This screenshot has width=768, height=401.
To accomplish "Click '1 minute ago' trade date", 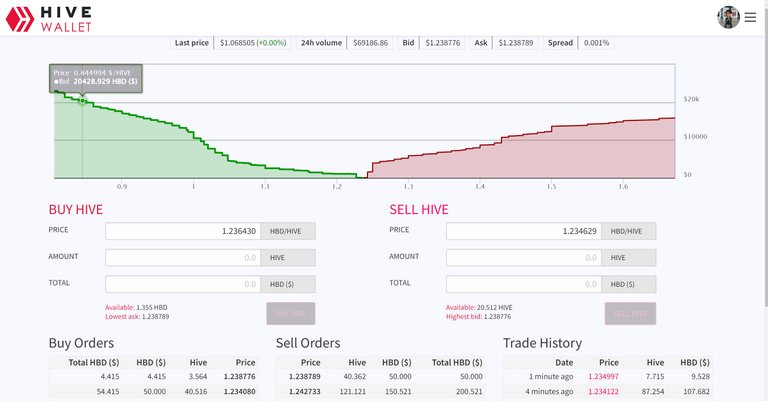I will pos(551,377).
